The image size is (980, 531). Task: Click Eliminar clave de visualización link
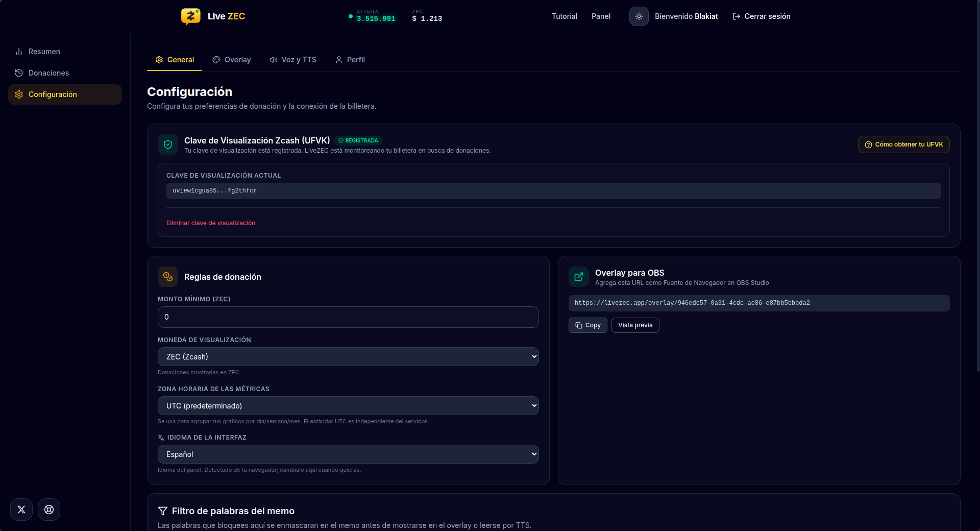(x=211, y=223)
